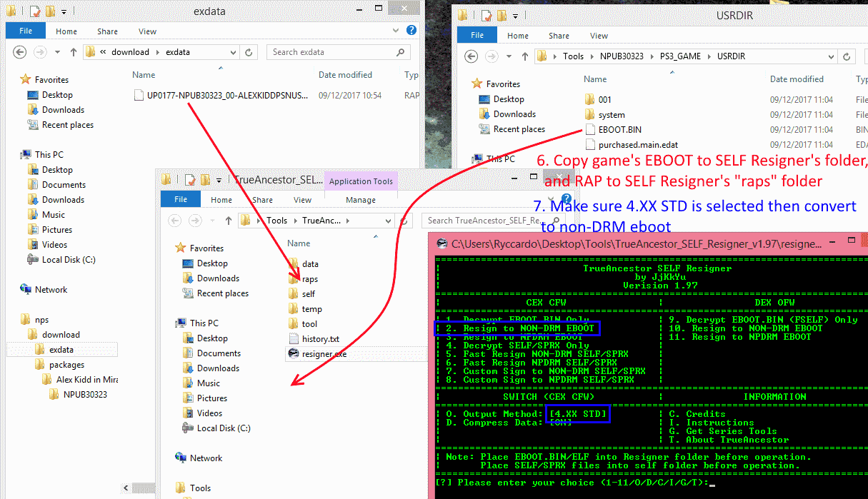The width and height of the screenshot is (868, 499).
Task: Expand exdata address bar history dropdown
Action: 234,52
